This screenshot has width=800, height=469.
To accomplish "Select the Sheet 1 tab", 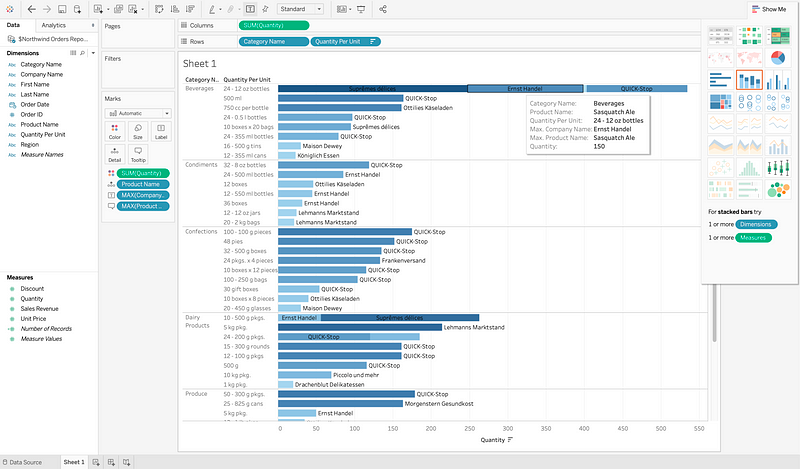I will pos(74,462).
